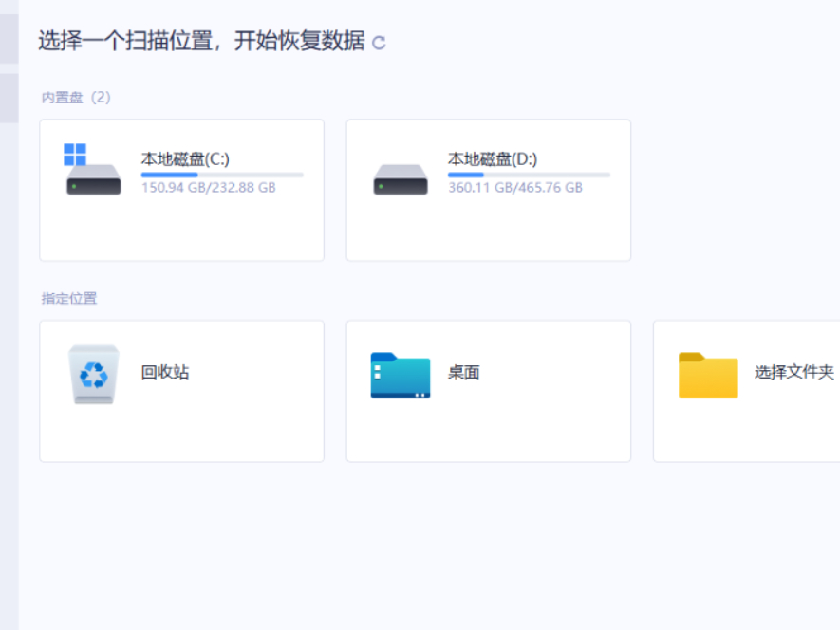Click the 指定位置 section label
Image resolution: width=840 pixels, height=630 pixels.
pyautogui.click(x=69, y=298)
